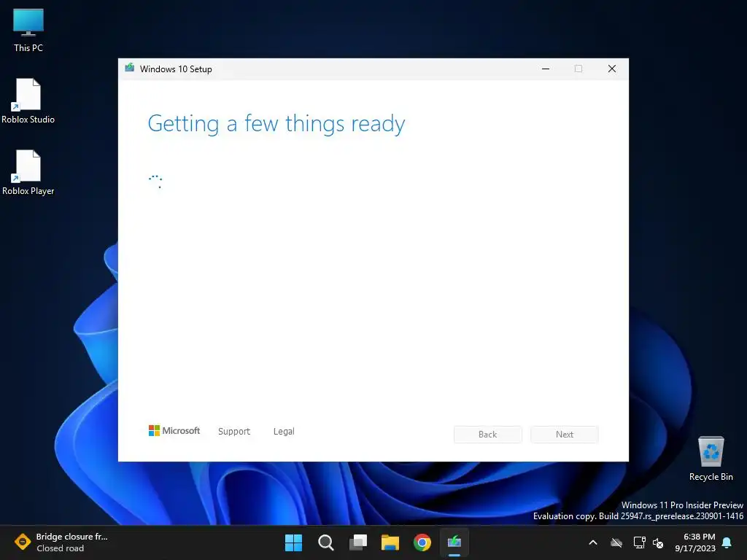Close the Windows 10 Setup window
Viewport: 747px width, 560px height.
612,69
